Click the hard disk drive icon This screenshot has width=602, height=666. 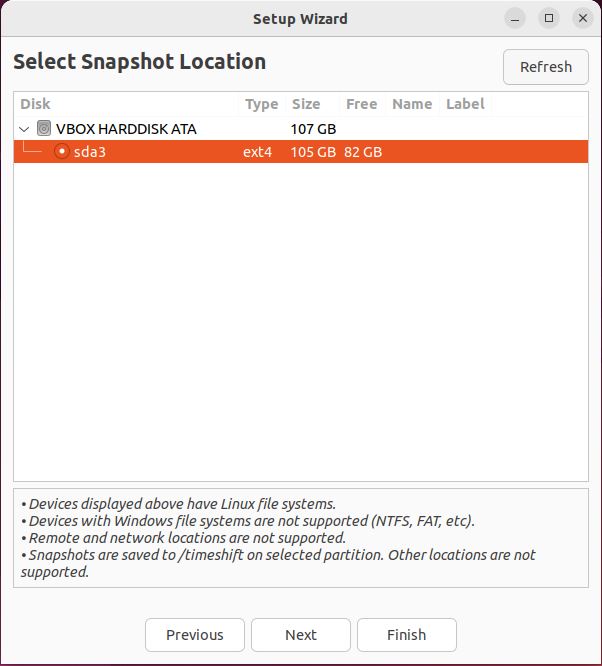[x=44, y=128]
